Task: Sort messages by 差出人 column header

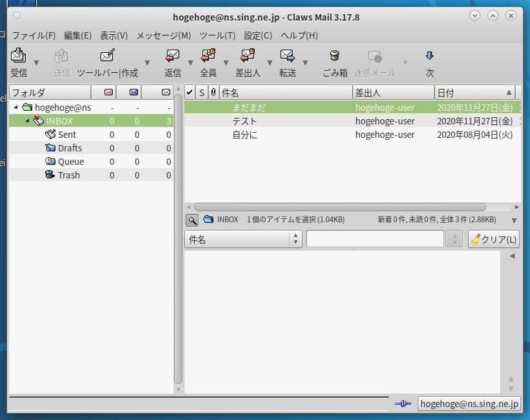Action: coord(393,92)
